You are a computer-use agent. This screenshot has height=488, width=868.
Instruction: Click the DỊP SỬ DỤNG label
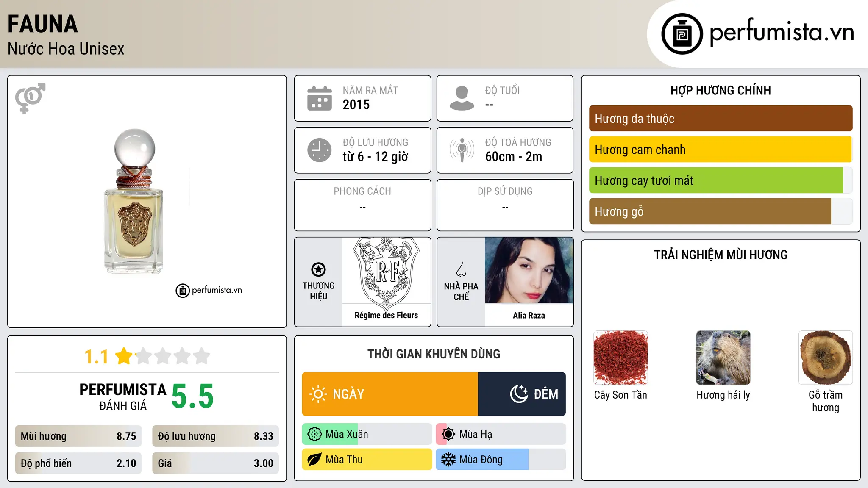505,191
